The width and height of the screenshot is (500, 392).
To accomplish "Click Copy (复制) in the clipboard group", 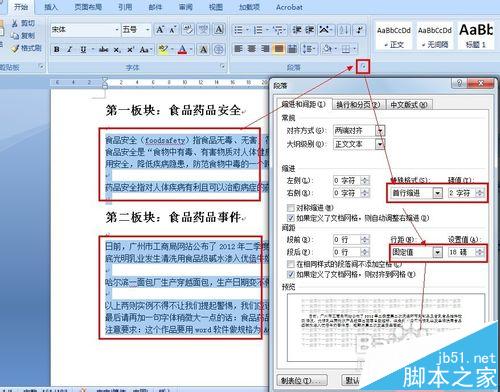I will click(x=23, y=35).
